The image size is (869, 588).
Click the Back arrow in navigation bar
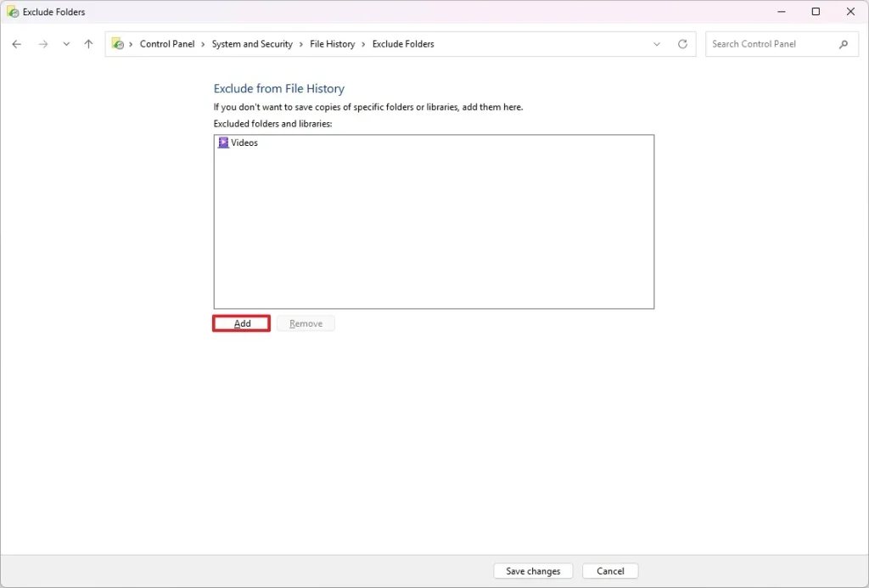point(17,44)
